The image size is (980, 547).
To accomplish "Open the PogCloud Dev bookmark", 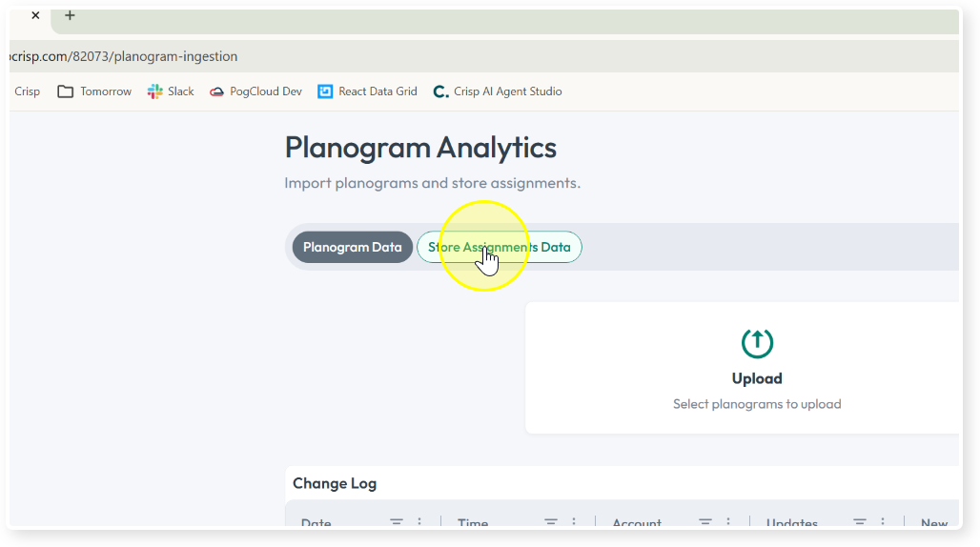I will (255, 91).
